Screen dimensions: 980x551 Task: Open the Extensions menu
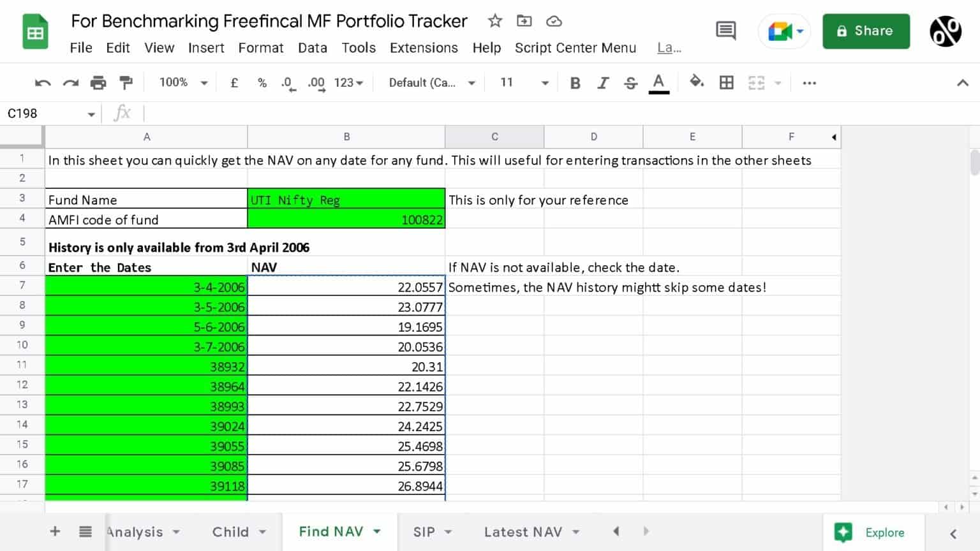click(423, 48)
